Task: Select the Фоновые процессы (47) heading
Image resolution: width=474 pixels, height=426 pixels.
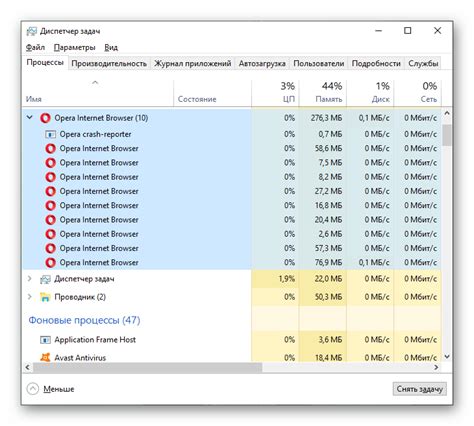Action: (84, 320)
